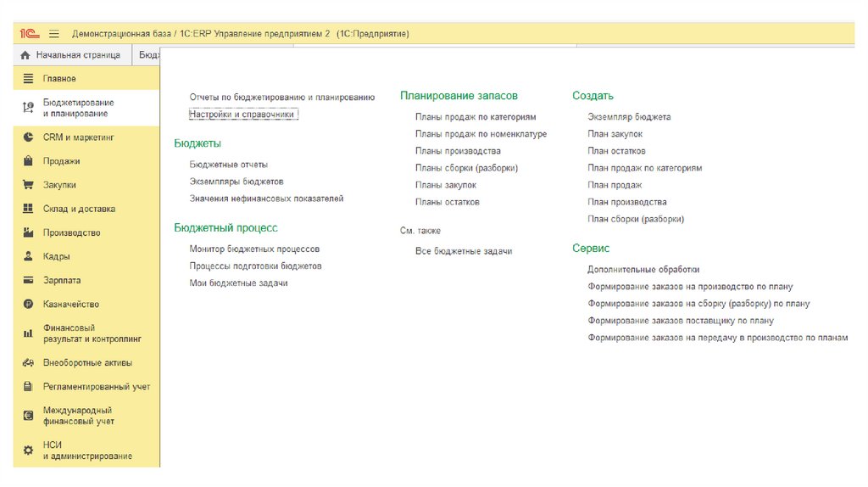
Task: Create Экземпляр бюджета
Action: pos(629,117)
